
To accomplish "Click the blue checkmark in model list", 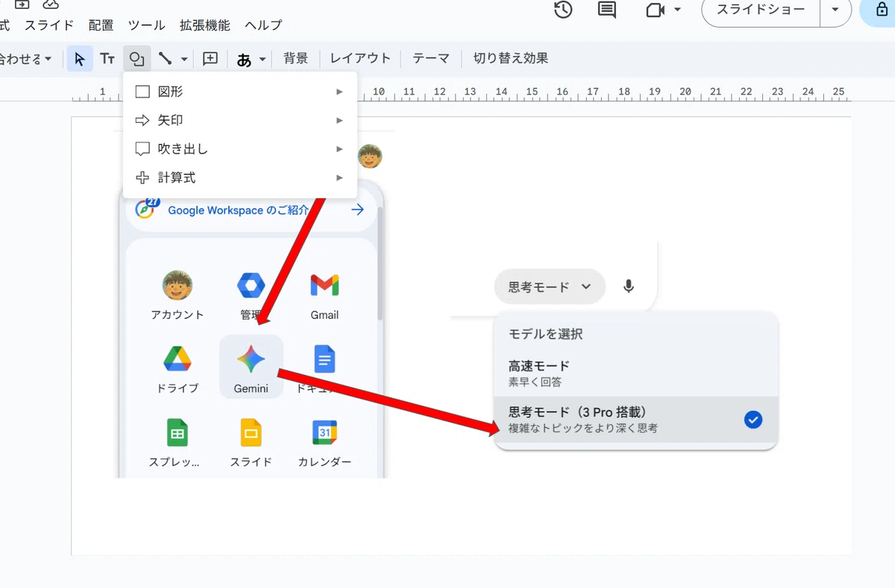I will [x=753, y=420].
